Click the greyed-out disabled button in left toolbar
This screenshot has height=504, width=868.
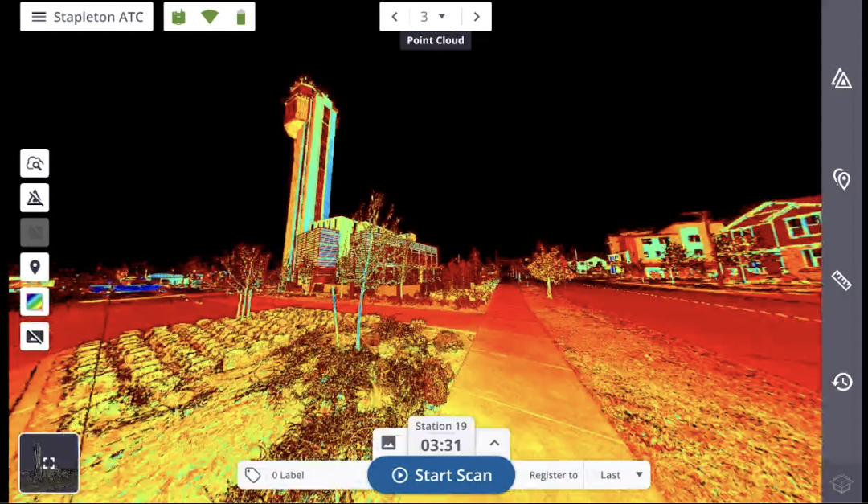[35, 232]
